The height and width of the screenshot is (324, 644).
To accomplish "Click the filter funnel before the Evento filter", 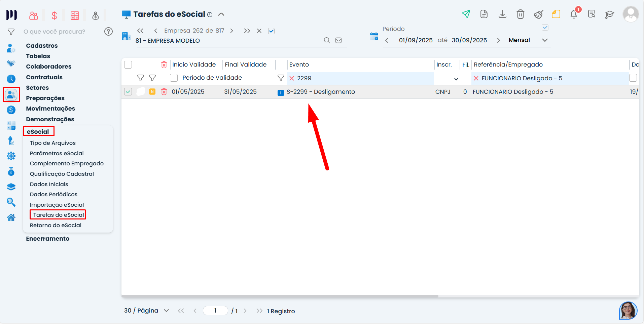I will (281, 78).
